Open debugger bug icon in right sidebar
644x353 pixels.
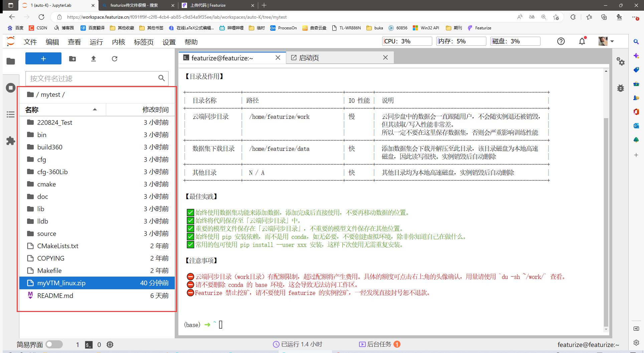click(x=621, y=88)
